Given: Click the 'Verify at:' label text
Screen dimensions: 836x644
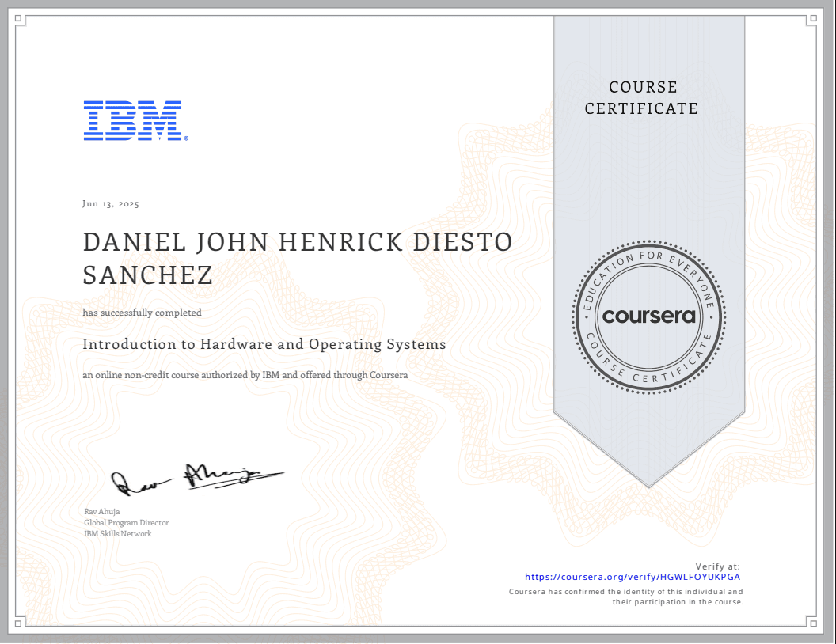Looking at the screenshot, I should (716, 566).
